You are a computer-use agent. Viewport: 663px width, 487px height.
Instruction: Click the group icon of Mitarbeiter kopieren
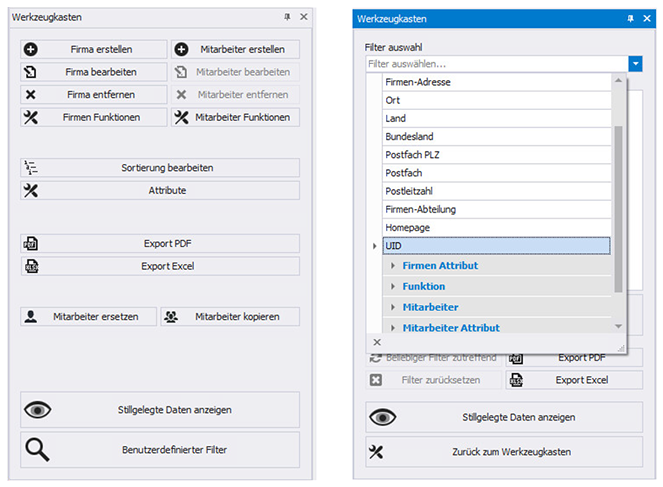171,317
